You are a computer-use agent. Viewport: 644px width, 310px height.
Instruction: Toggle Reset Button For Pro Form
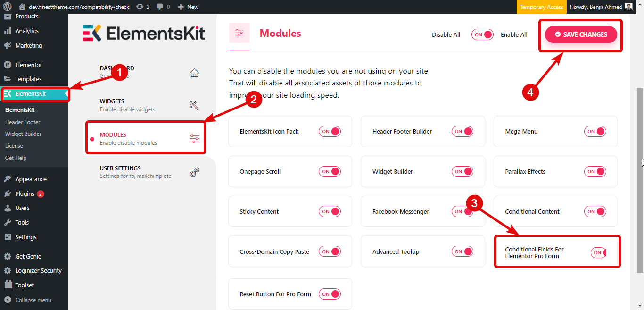(x=330, y=294)
